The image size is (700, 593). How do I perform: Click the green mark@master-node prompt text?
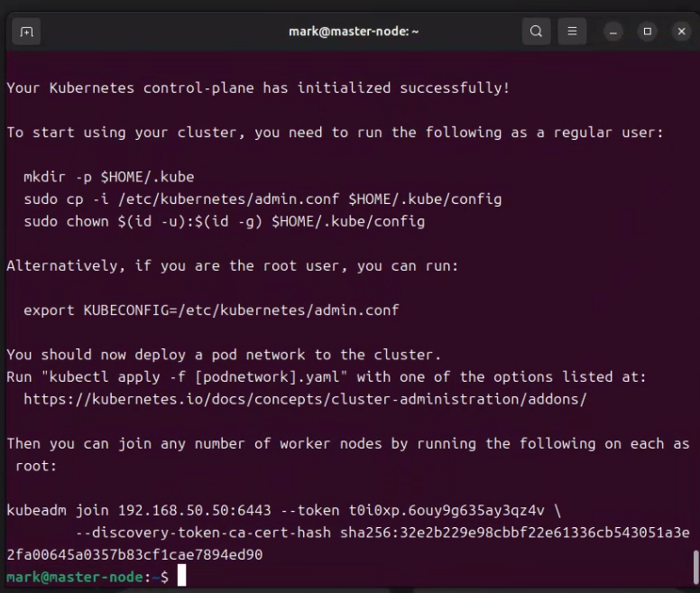[76, 576]
